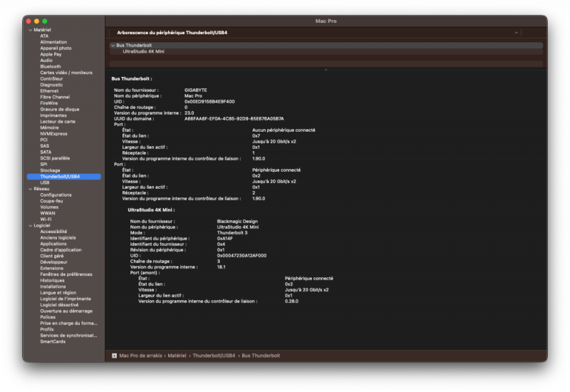570x392 pixels.
Task: Click the pane divider handle dot
Action: [x=326, y=70]
